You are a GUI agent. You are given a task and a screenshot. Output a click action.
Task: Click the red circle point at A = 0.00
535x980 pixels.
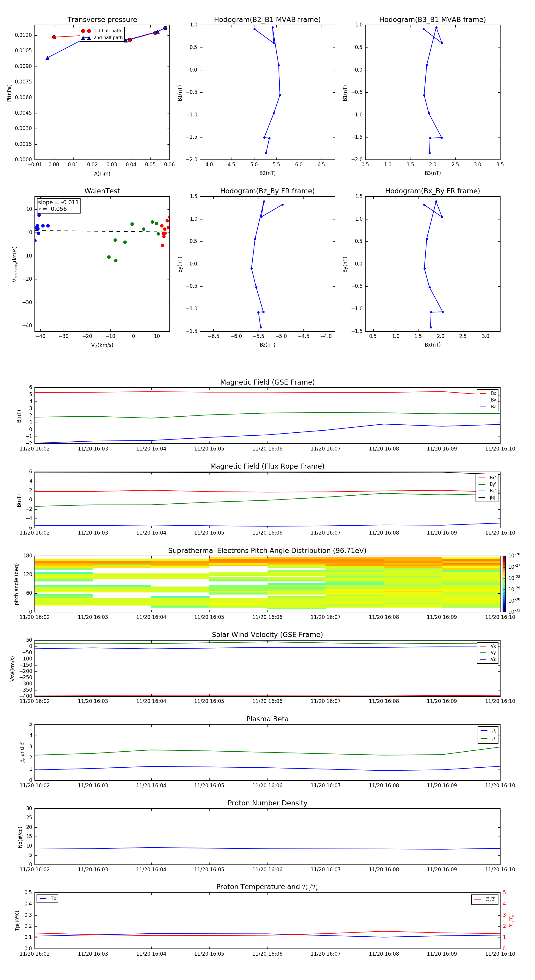[54, 37]
